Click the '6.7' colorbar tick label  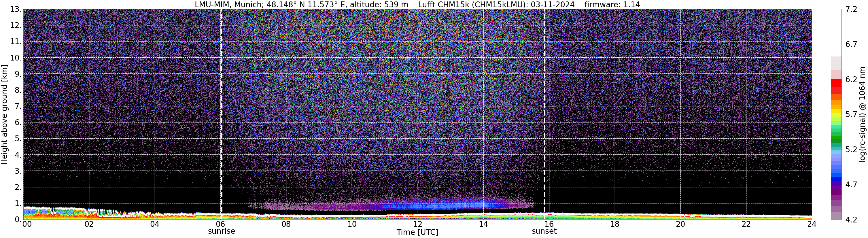(x=851, y=44)
